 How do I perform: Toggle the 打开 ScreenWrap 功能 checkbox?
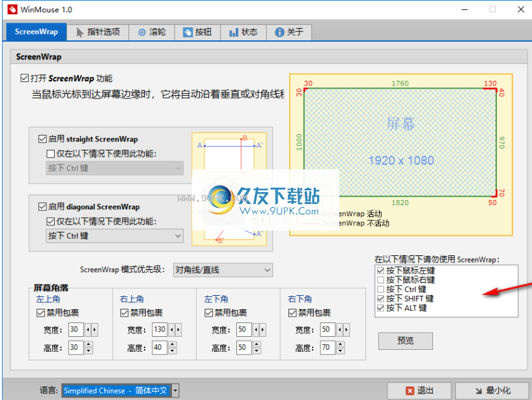(25, 78)
